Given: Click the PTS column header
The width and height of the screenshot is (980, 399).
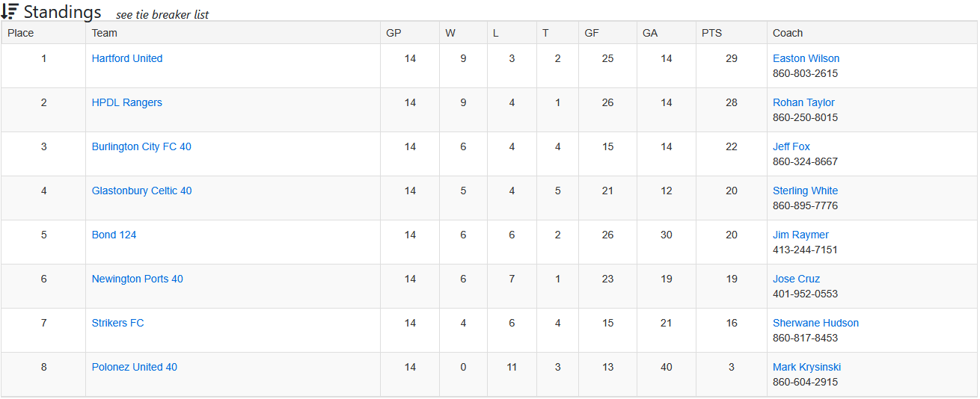Looking at the screenshot, I should (712, 33).
